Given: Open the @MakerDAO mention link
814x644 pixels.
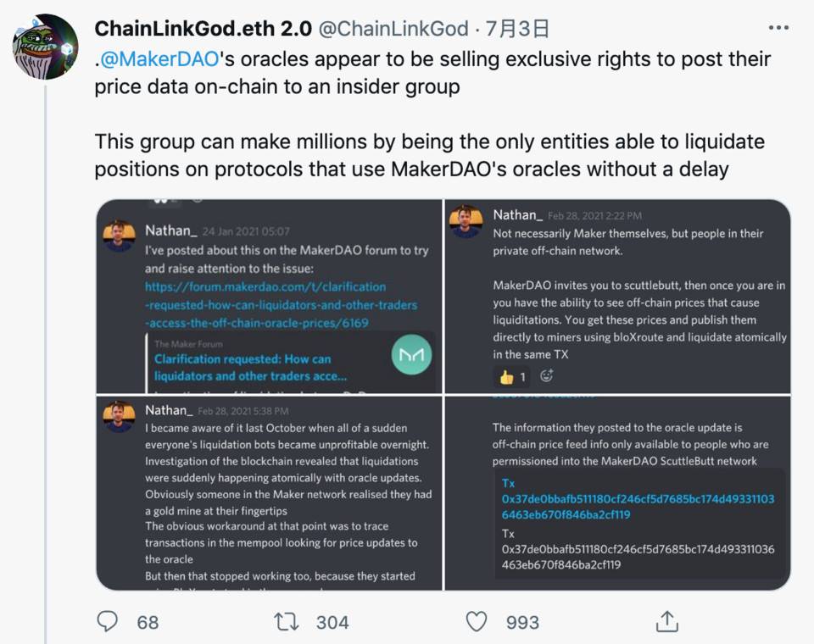Looking at the screenshot, I should (x=159, y=59).
